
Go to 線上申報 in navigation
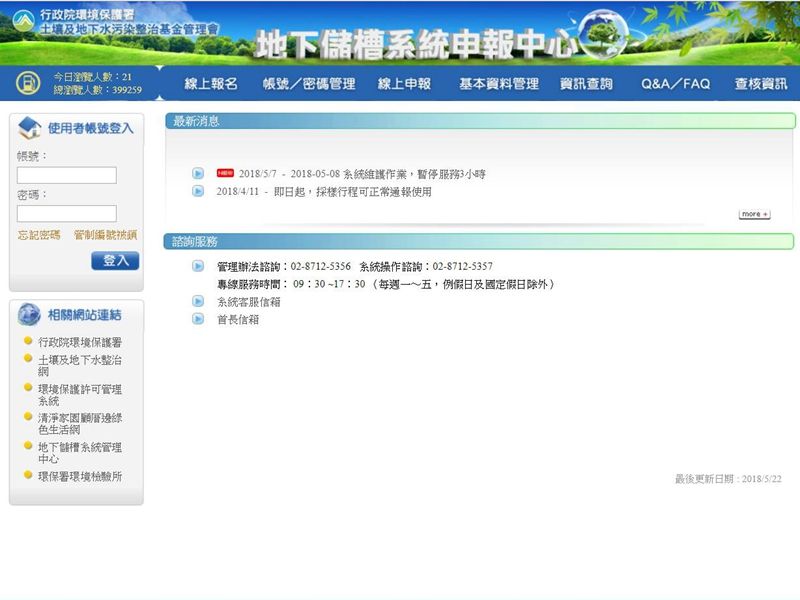[404, 84]
